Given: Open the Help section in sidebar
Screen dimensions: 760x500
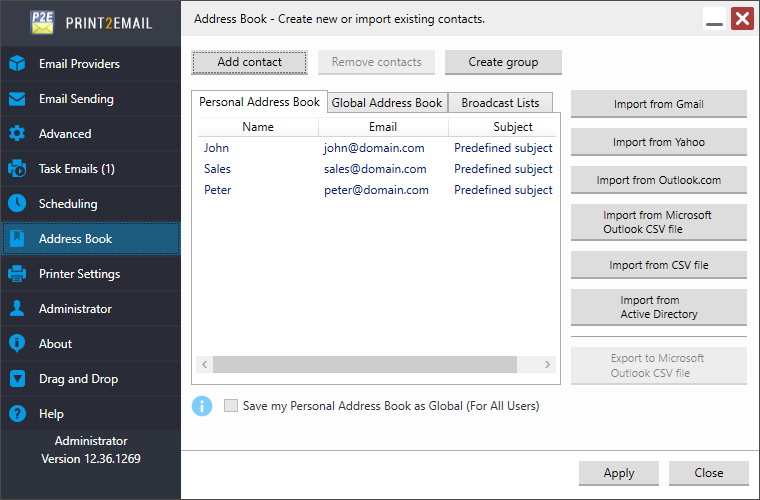Looking at the screenshot, I should [51, 414].
